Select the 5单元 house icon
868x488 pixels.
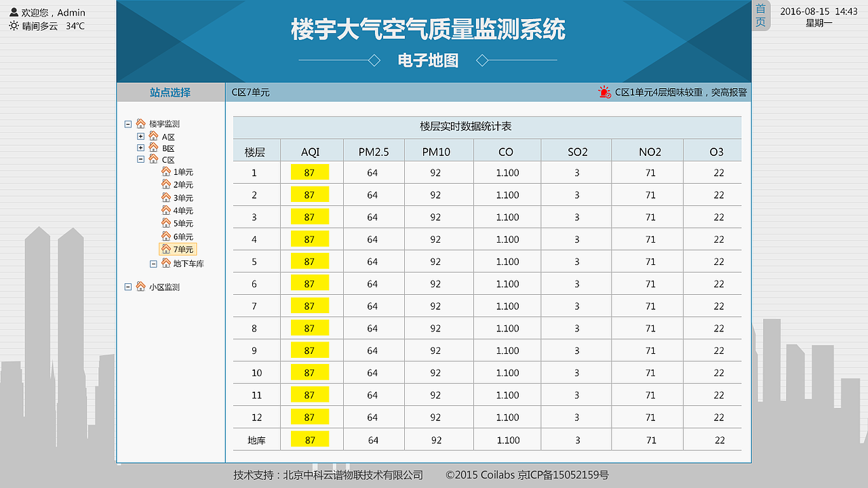(166, 223)
